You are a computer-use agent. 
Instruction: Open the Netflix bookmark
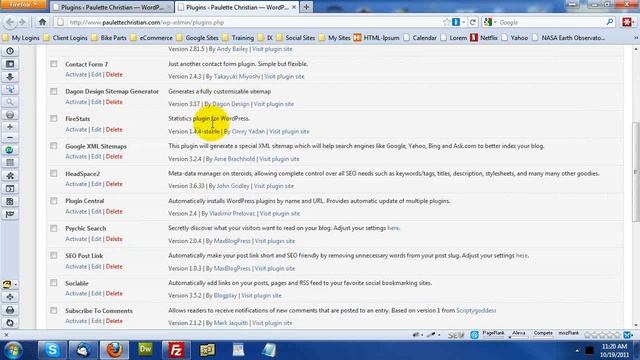[484, 38]
